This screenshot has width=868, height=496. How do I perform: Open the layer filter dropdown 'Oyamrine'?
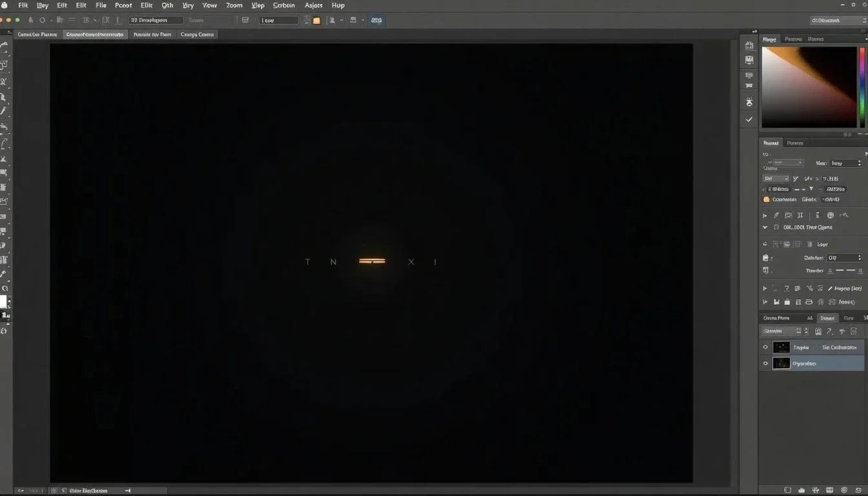click(x=782, y=331)
